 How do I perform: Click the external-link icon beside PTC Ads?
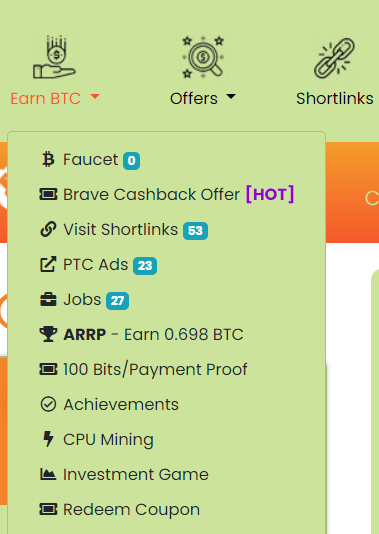click(48, 265)
